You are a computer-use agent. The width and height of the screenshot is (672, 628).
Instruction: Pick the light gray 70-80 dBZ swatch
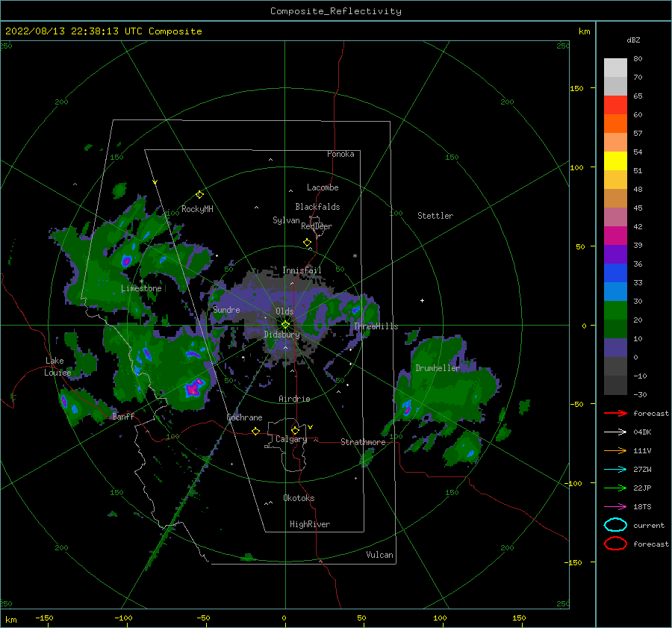(615, 68)
